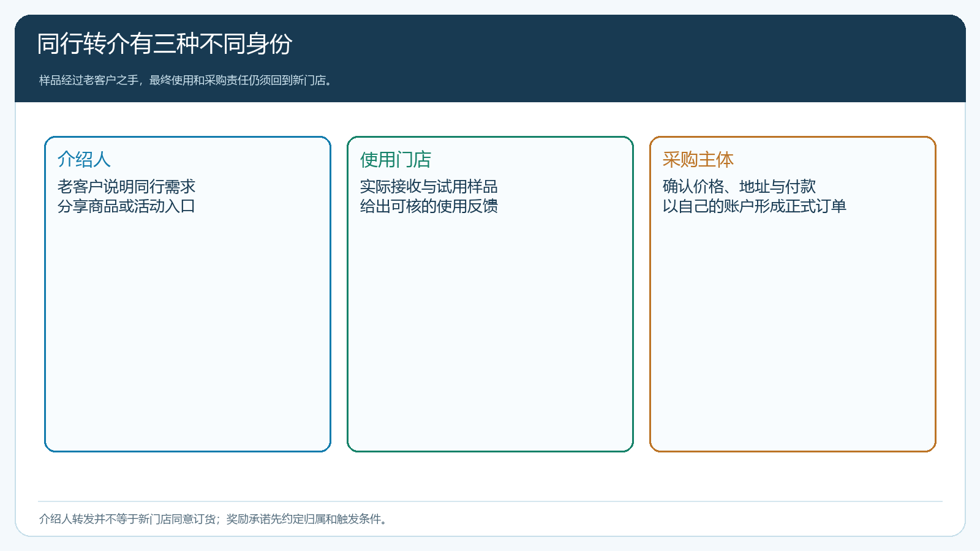Click the footer note starting with 介绍人转发
The height and width of the screenshot is (551, 980).
[x=214, y=519]
